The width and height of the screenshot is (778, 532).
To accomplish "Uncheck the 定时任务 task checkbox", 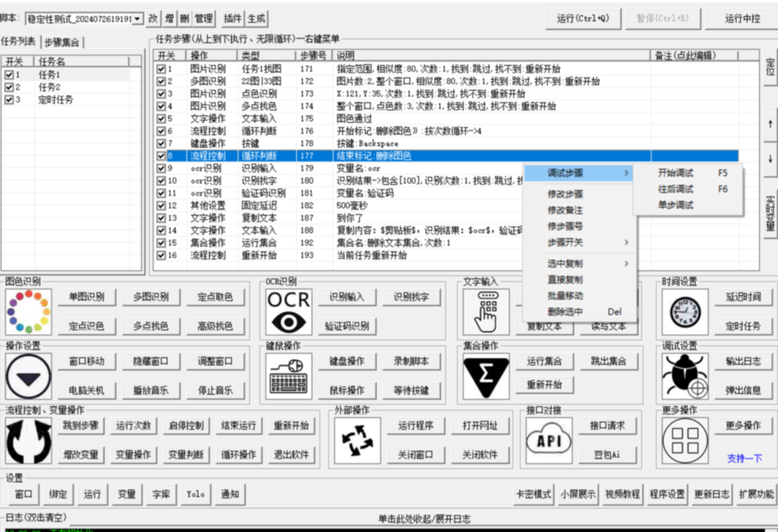I will 9,100.
